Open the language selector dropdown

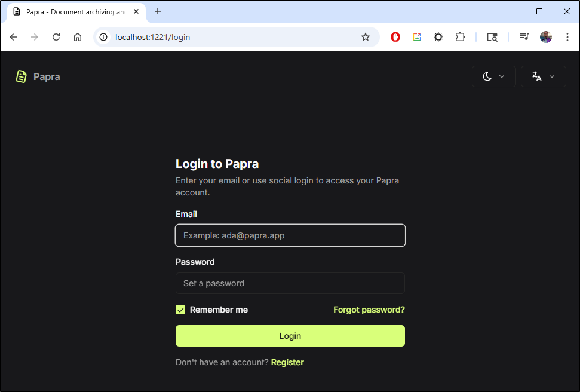[x=543, y=76]
